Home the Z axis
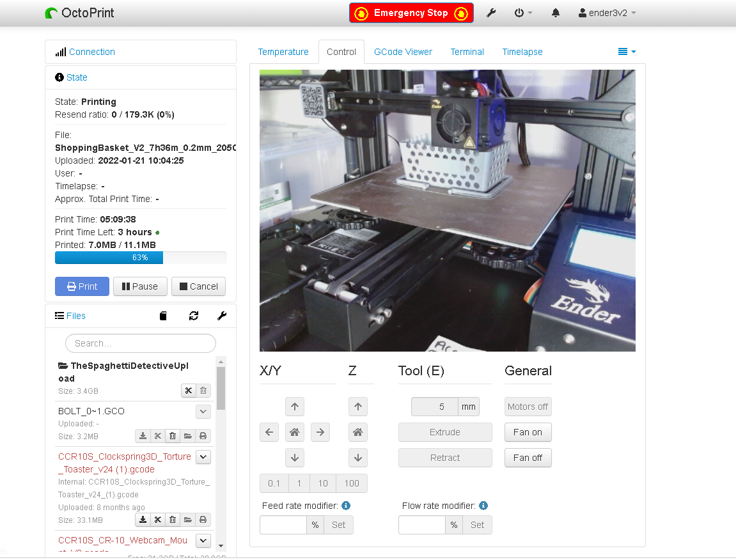 357,432
